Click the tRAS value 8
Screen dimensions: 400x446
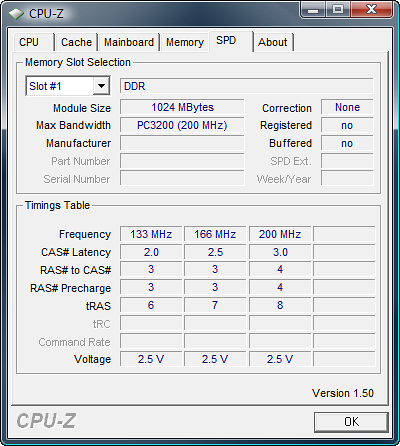(x=280, y=305)
